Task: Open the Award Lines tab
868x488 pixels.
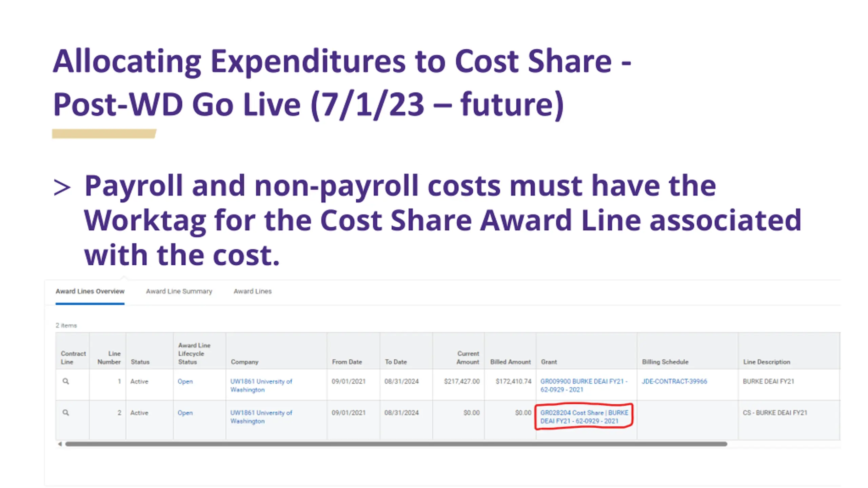Action: tap(252, 291)
